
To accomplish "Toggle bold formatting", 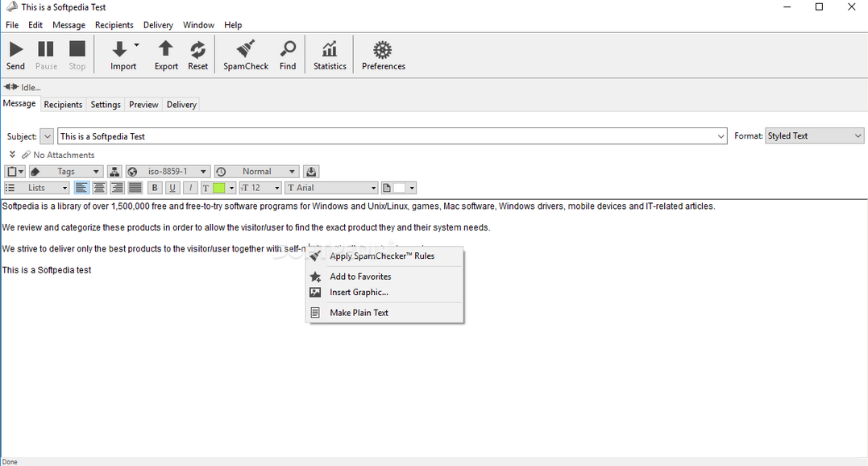I will pyautogui.click(x=155, y=188).
